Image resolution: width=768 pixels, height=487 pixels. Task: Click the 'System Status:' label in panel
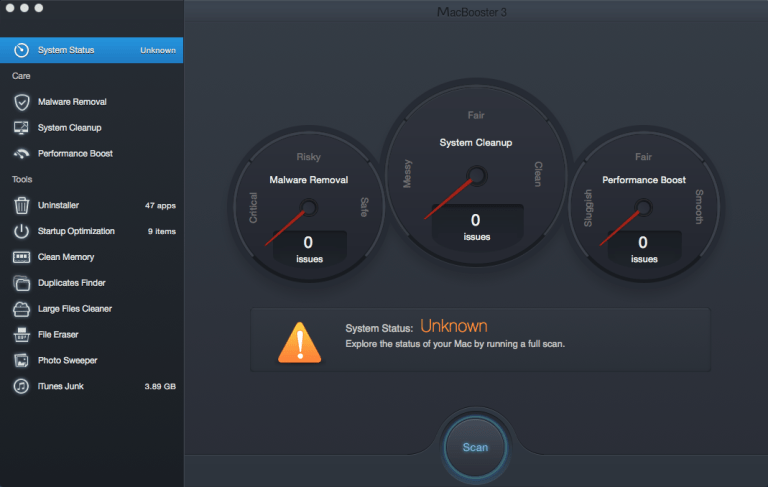379,328
